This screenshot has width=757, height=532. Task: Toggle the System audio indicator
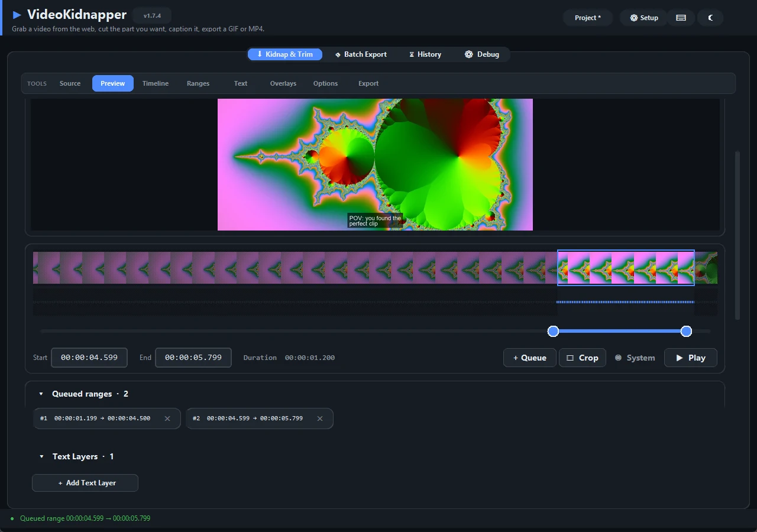point(635,358)
